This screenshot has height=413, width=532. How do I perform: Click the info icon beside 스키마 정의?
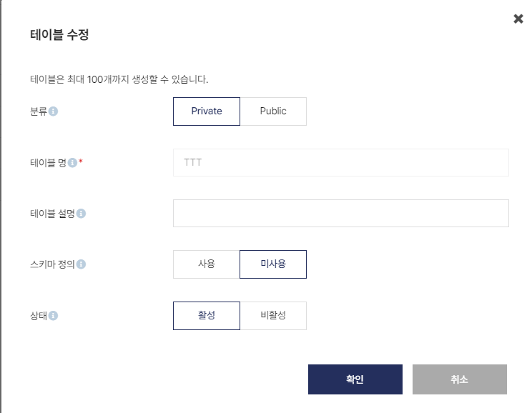[x=81, y=264]
